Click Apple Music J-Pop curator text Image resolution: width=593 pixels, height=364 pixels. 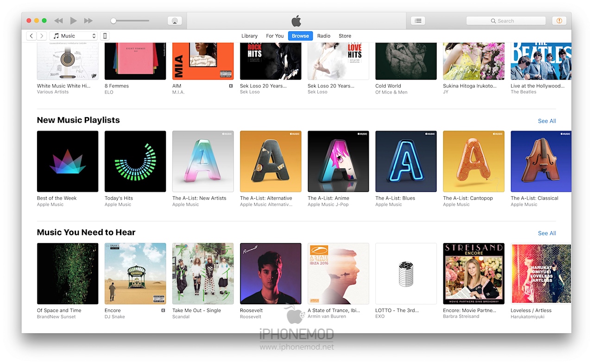pos(328,204)
